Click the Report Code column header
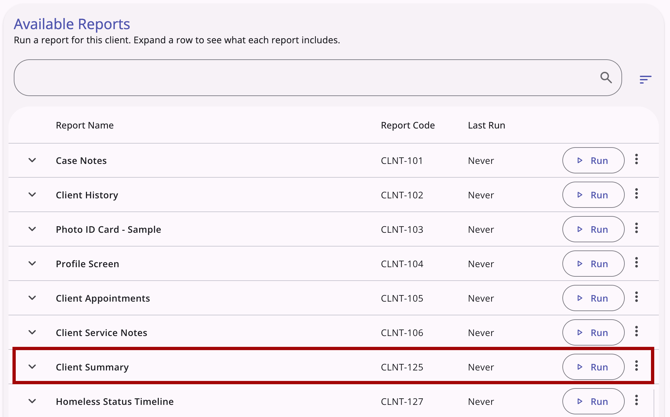Image resolution: width=670 pixels, height=417 pixels. click(408, 125)
